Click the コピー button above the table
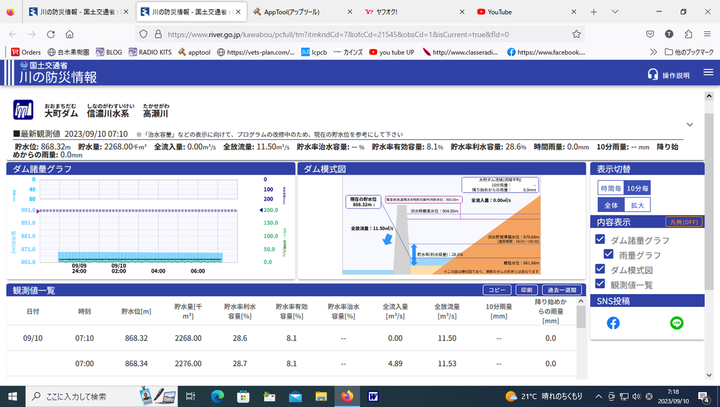This screenshot has height=407, width=720. (x=497, y=290)
